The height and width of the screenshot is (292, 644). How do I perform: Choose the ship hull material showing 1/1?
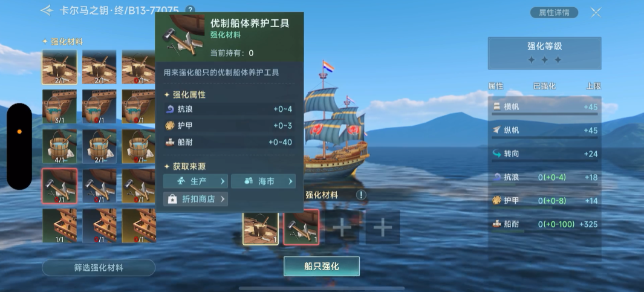pyautogui.click(x=59, y=225)
